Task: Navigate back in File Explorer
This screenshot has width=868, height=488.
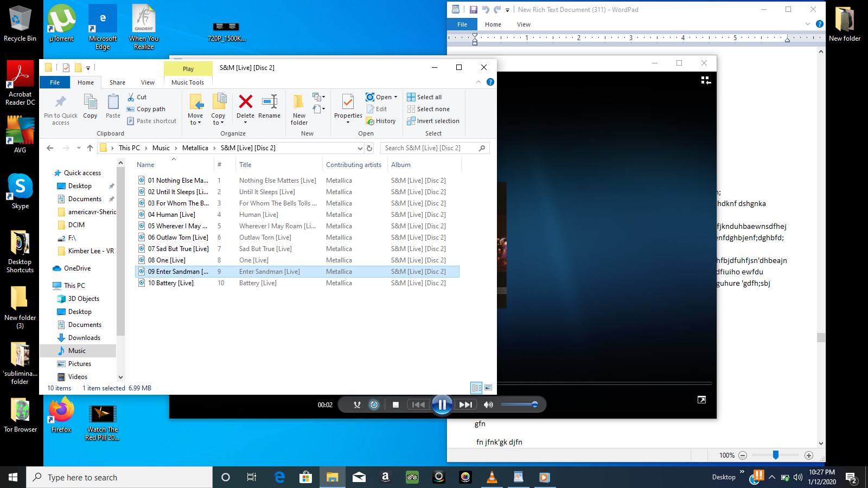Action: 50,148
